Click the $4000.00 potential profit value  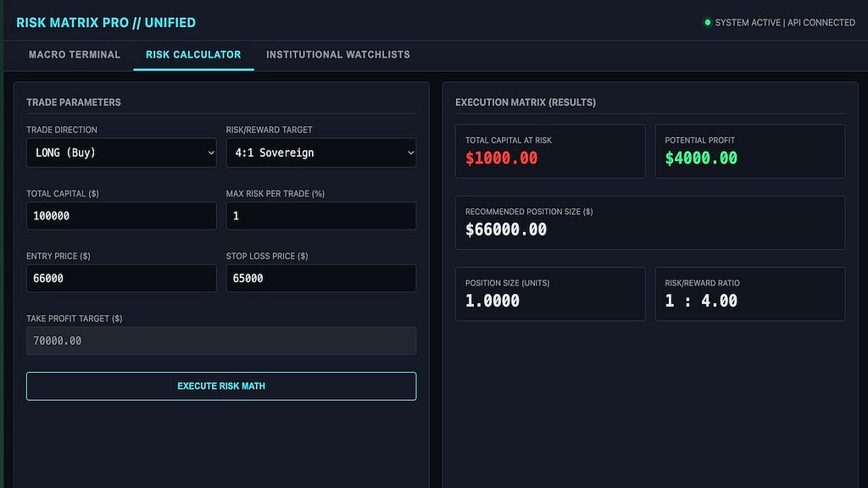click(701, 158)
